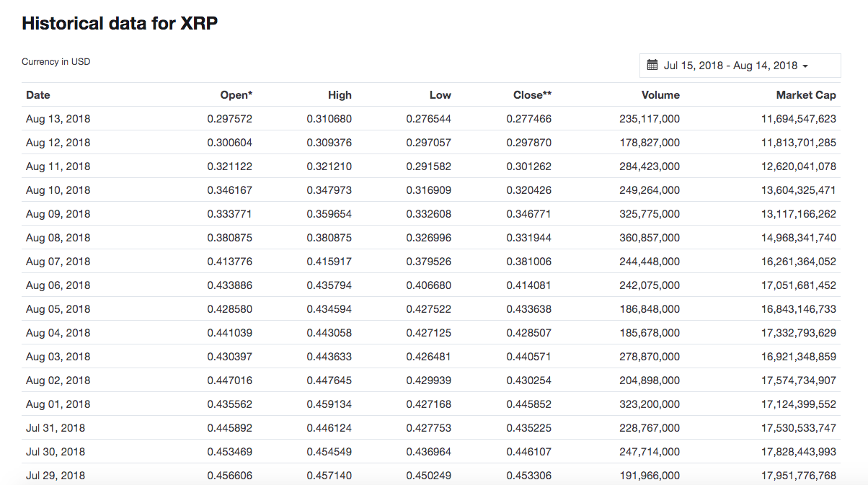Viewport: 868px width, 485px height.
Task: Click the calendar icon in date picker
Action: (x=652, y=66)
